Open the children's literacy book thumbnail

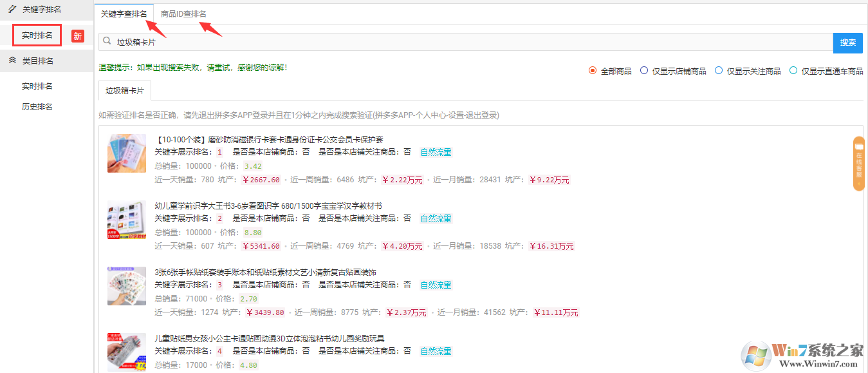(127, 220)
